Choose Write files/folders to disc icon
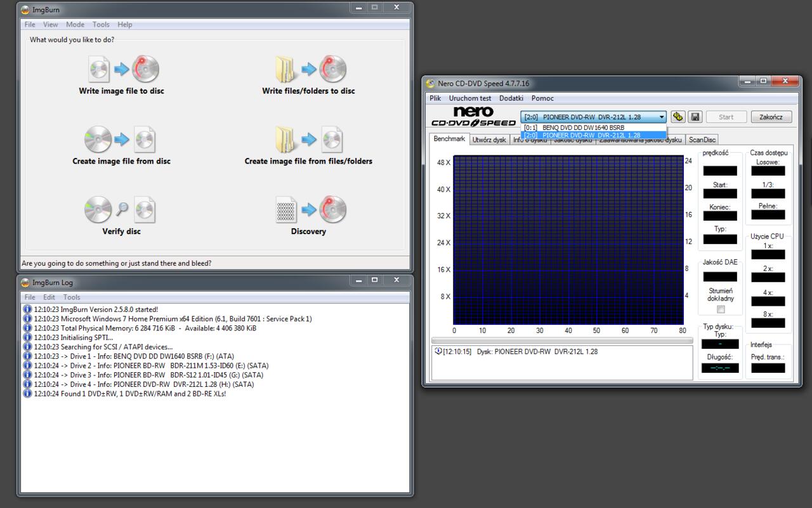Image resolution: width=812 pixels, height=508 pixels. click(x=310, y=68)
